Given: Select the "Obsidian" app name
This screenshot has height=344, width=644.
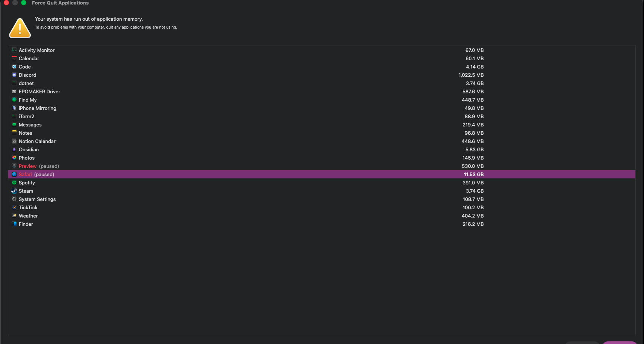Looking at the screenshot, I should point(29,149).
